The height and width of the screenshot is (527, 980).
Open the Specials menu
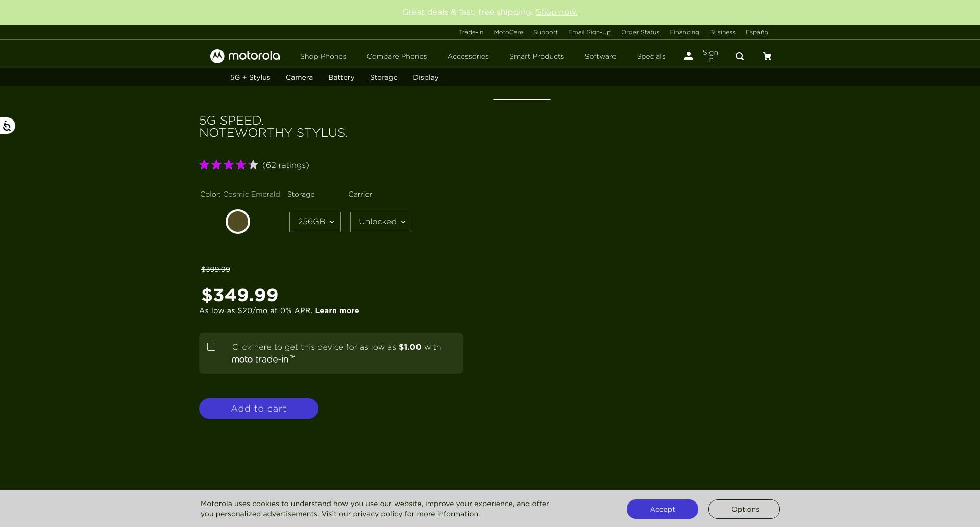(x=651, y=56)
